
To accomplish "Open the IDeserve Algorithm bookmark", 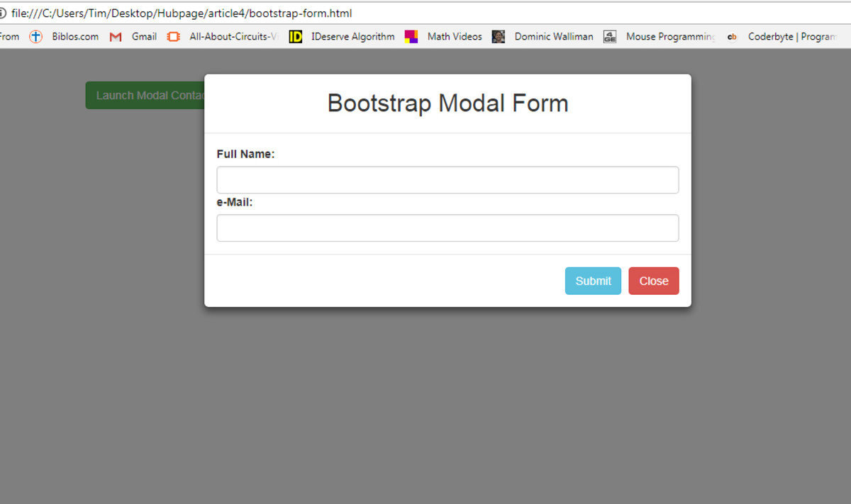I will [352, 36].
